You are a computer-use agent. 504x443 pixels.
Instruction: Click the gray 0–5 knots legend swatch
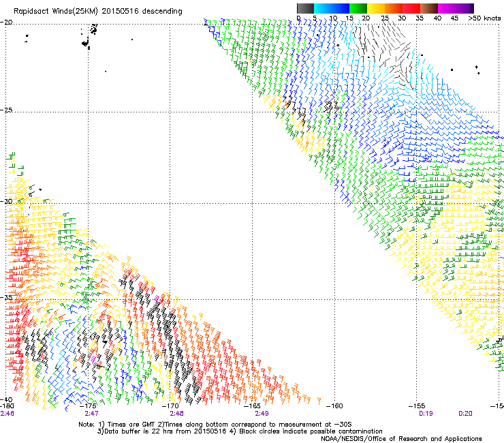point(305,8)
